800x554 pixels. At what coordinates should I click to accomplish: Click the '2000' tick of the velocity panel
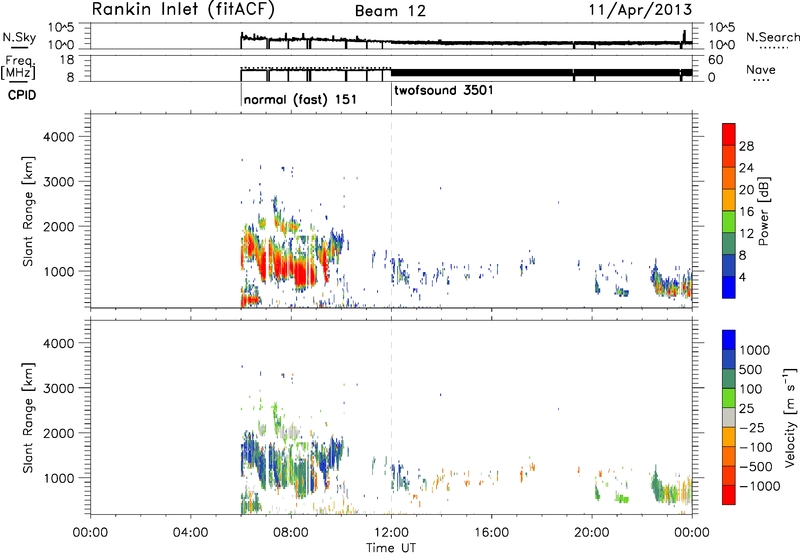pos(59,433)
